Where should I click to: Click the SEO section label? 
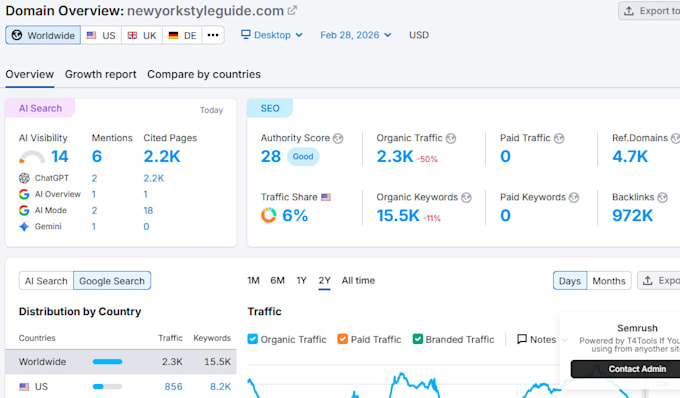pos(270,108)
